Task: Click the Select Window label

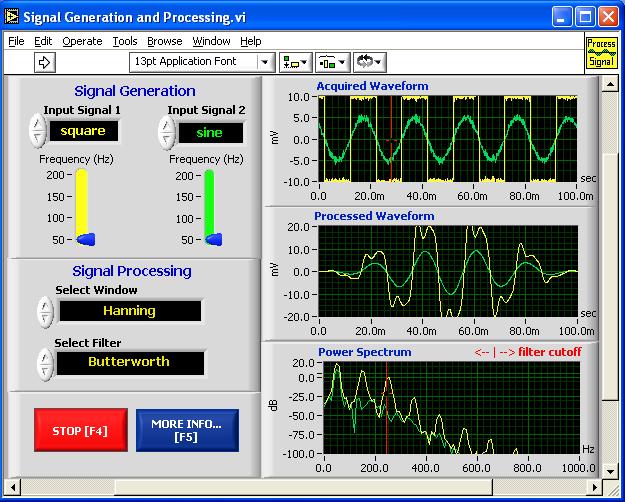Action: pos(96,290)
